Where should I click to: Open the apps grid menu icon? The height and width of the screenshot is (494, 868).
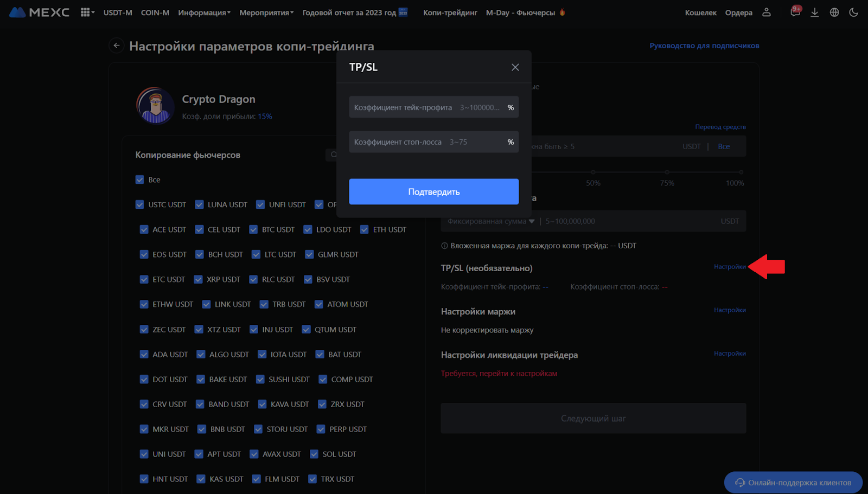click(x=86, y=12)
